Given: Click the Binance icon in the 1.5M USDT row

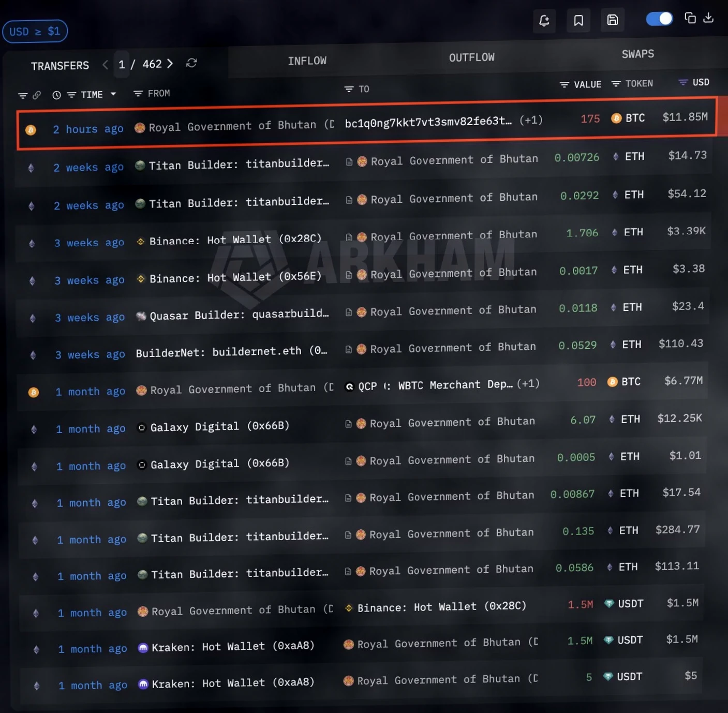Looking at the screenshot, I should (349, 608).
